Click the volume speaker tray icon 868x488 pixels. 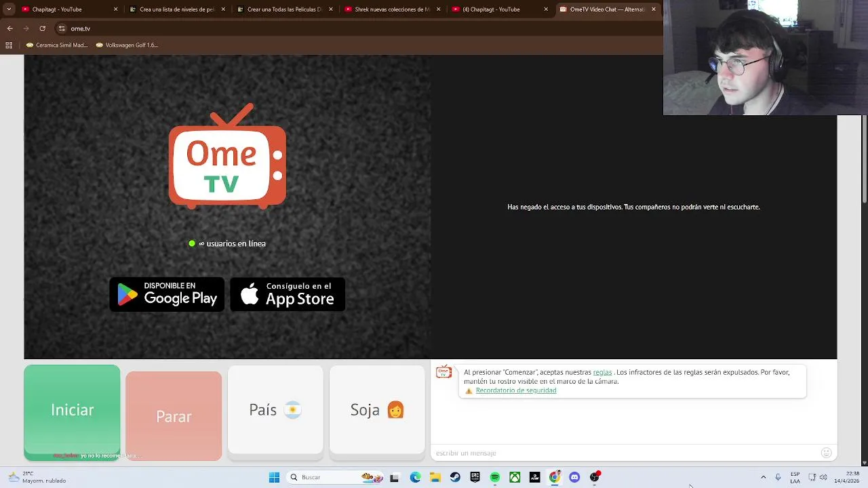[x=823, y=477]
